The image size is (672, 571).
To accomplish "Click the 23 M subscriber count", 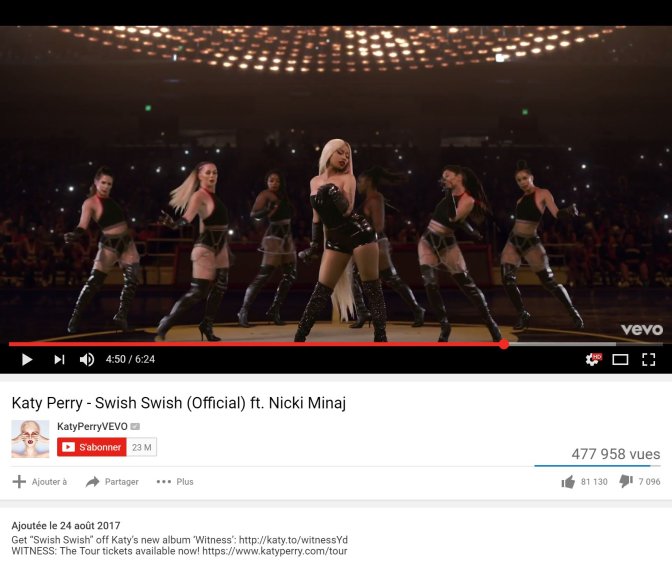I will point(141,447).
